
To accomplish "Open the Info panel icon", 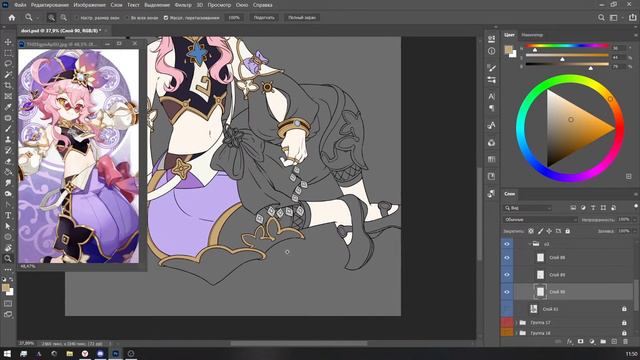I will click(x=491, y=51).
